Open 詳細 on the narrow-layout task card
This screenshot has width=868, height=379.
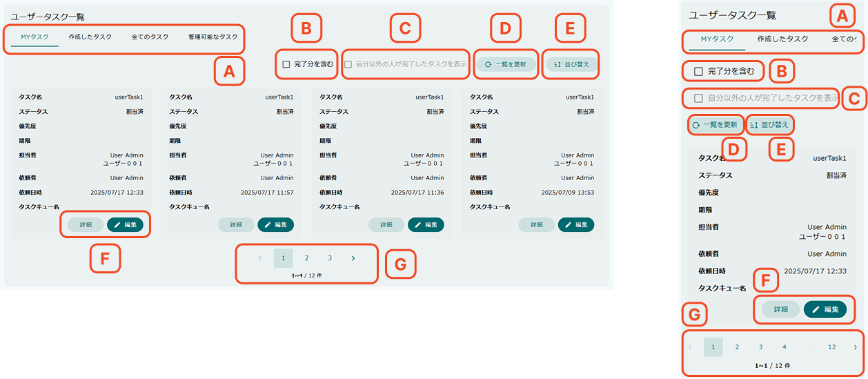tap(780, 309)
